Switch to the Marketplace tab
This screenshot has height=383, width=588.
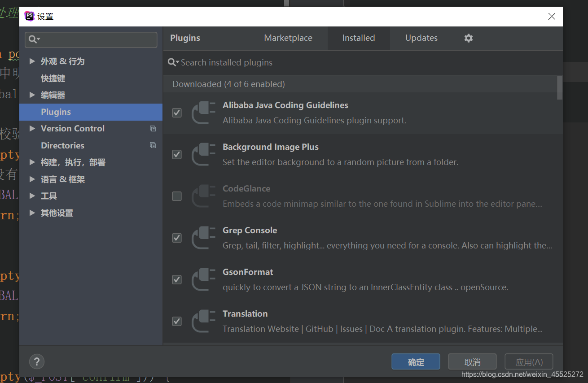point(288,38)
